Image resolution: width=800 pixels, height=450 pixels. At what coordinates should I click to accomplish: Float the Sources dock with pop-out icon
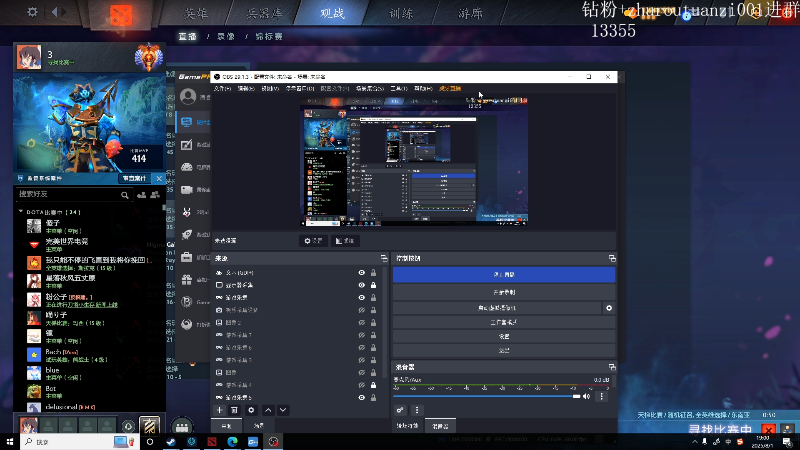384,259
